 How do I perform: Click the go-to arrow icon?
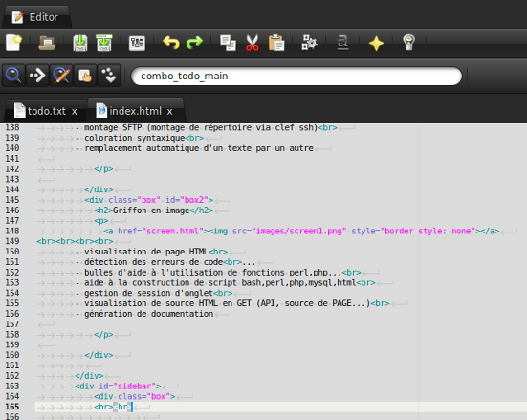click(37, 76)
